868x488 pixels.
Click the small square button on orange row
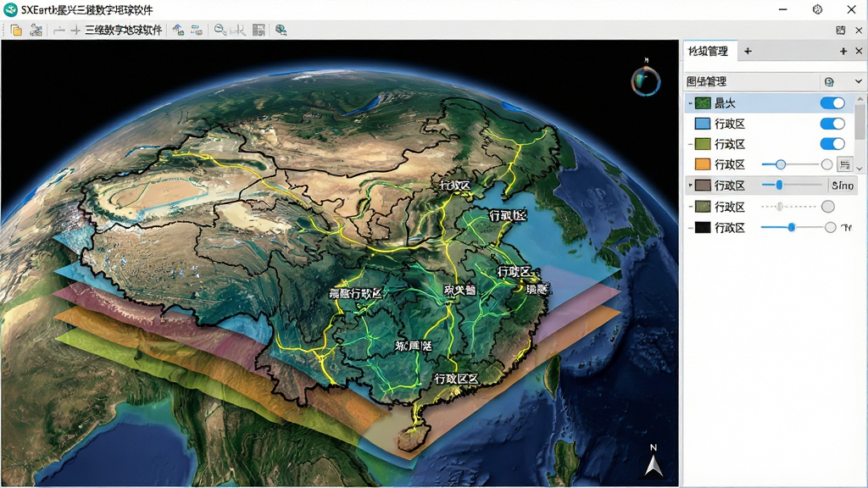click(x=844, y=165)
